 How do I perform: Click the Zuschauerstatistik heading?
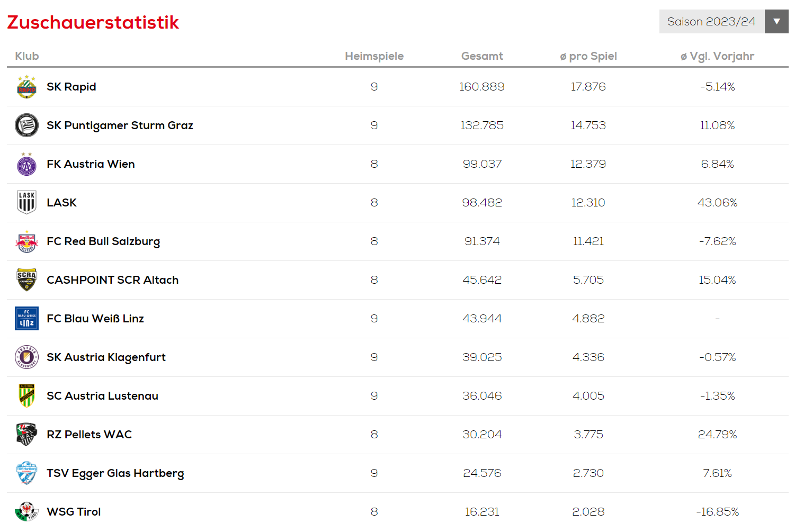click(93, 22)
